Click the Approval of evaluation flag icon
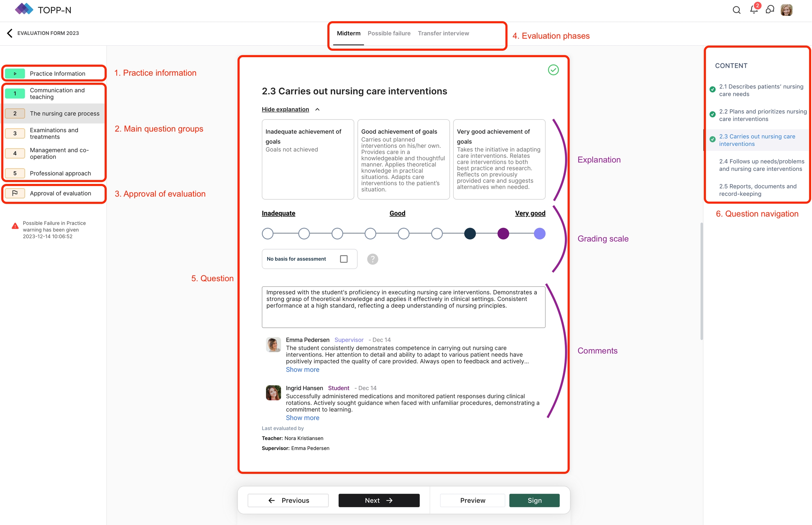812x525 pixels. tap(15, 193)
